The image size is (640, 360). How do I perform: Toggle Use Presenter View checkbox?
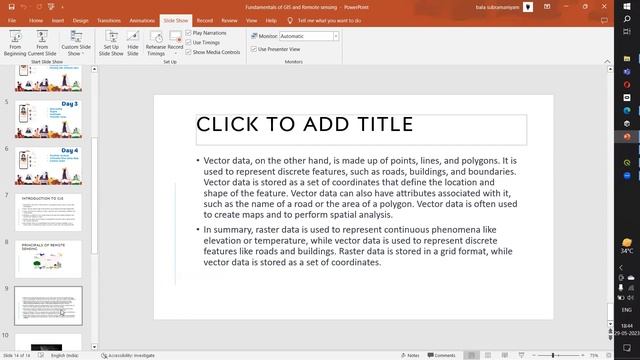[254, 49]
